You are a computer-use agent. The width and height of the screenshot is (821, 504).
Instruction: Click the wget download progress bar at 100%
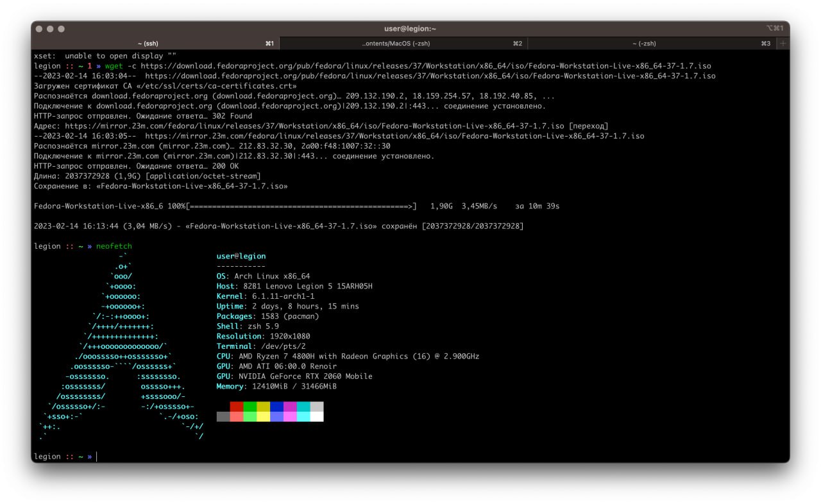click(301, 206)
